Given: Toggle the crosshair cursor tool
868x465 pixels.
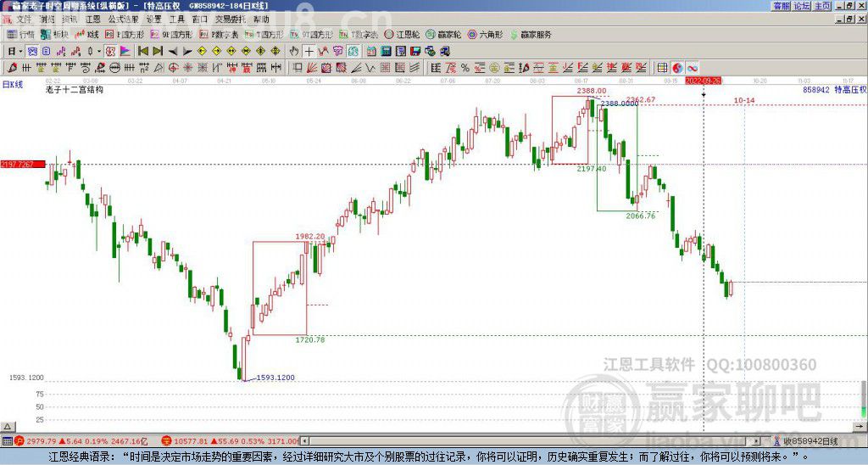Looking at the screenshot, I should pos(309,52).
